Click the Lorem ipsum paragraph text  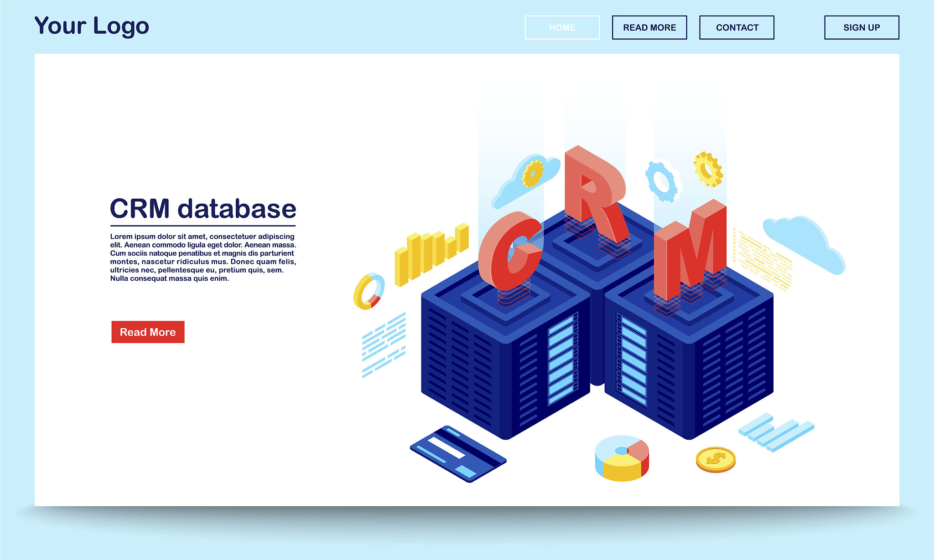[x=203, y=257]
